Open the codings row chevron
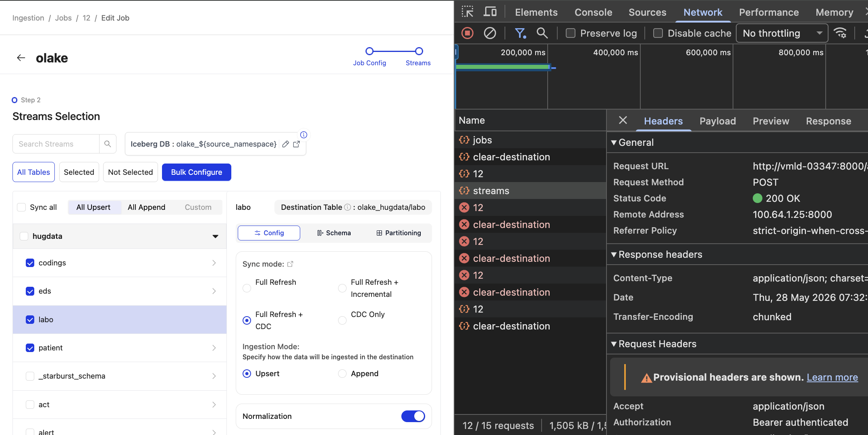The height and width of the screenshot is (435, 868). tap(214, 263)
